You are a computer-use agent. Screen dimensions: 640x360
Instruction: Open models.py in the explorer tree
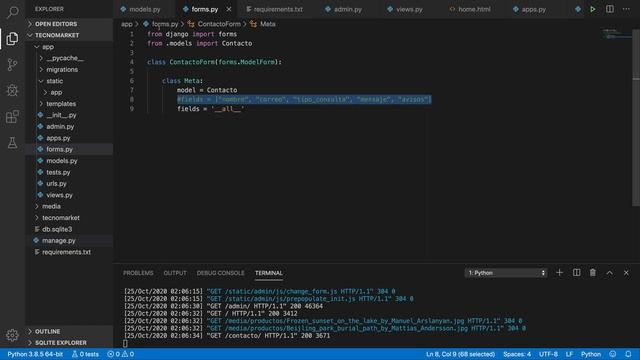(x=69, y=160)
